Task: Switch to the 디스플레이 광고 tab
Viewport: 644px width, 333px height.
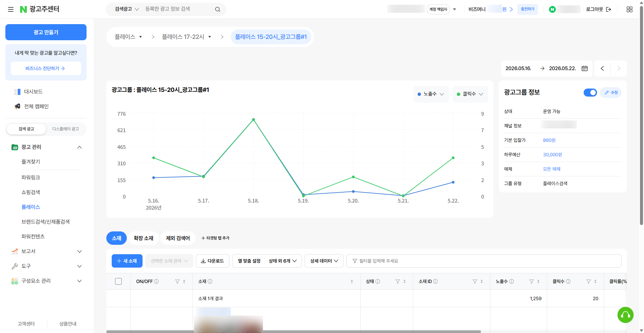Action: click(x=66, y=129)
